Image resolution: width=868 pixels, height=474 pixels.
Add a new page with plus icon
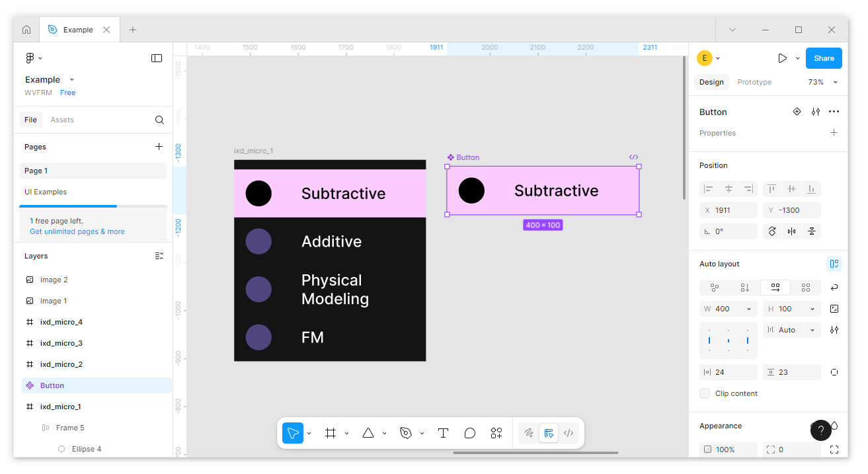coord(159,147)
